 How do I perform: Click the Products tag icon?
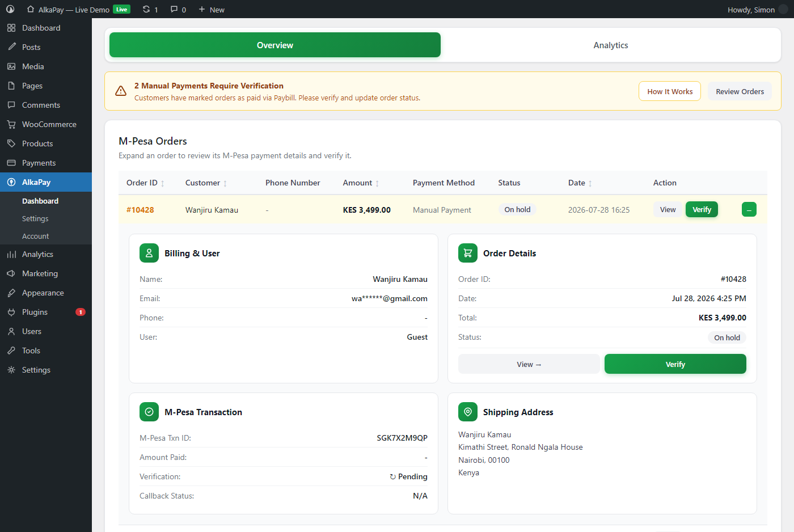(11, 143)
